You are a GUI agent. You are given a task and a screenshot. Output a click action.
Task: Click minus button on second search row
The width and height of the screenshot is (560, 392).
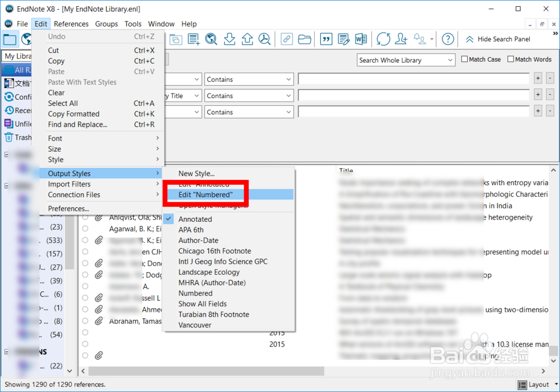(x=550, y=95)
